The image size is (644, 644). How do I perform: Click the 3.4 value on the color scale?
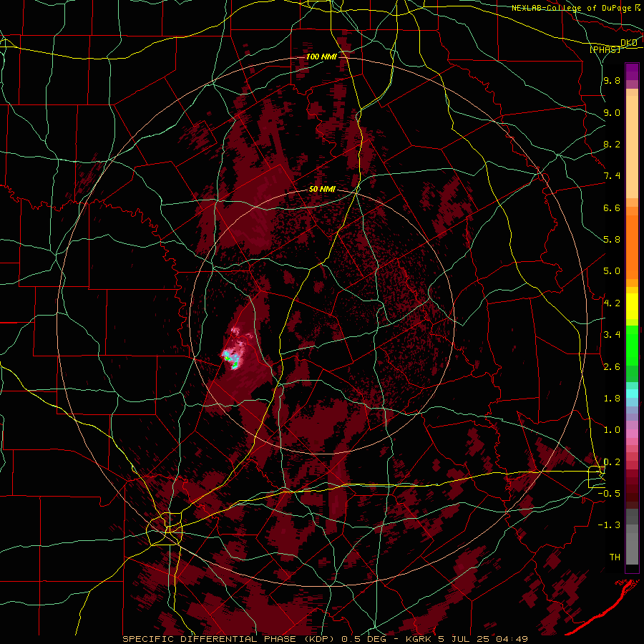click(x=612, y=335)
